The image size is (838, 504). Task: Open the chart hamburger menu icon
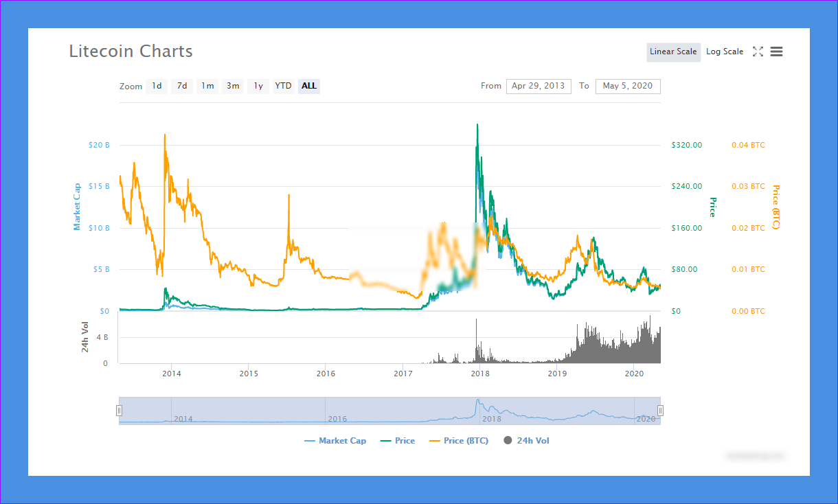click(776, 51)
